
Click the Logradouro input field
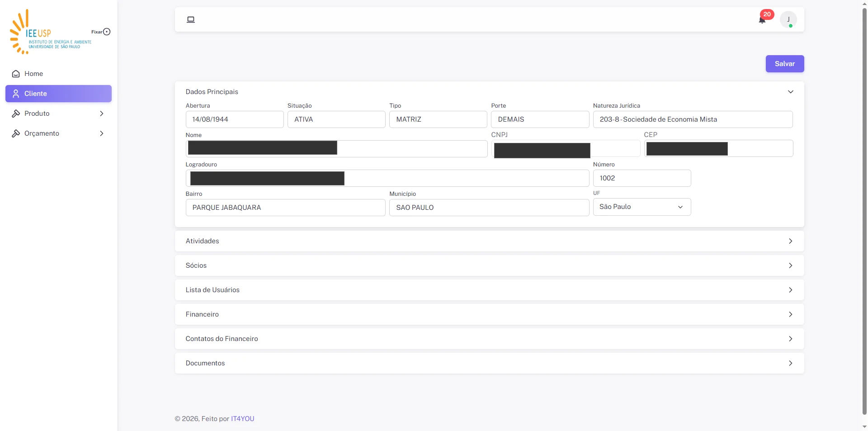[x=387, y=178]
